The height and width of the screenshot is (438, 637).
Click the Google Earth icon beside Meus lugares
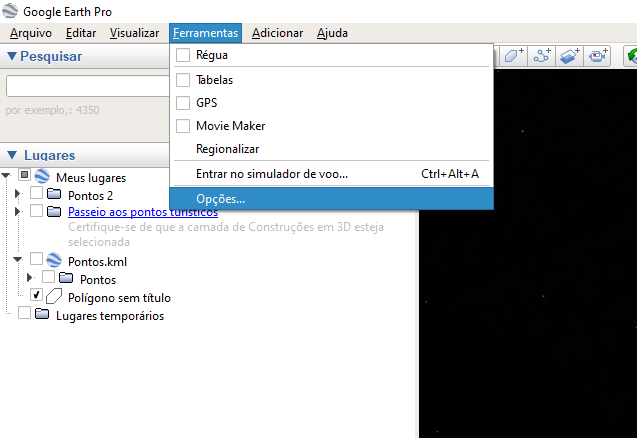[42, 177]
